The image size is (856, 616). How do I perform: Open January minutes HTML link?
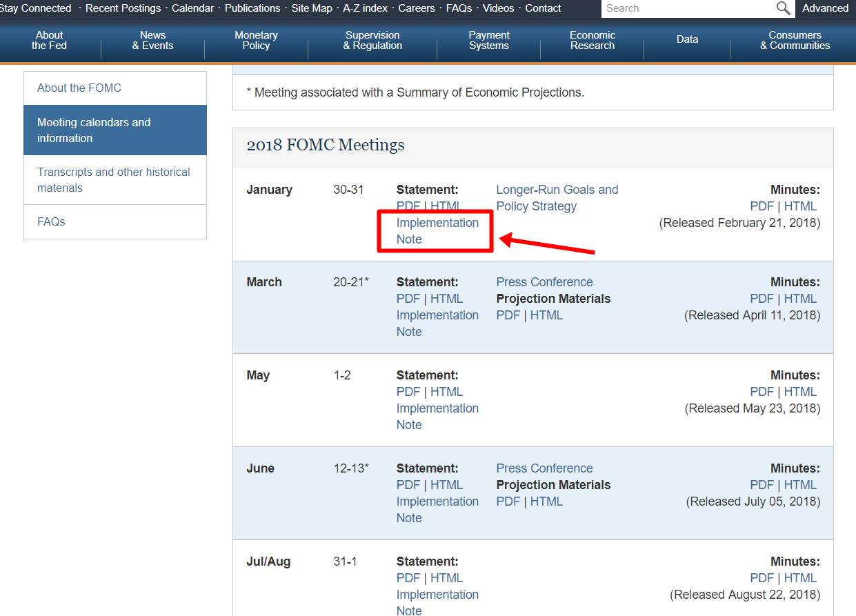800,206
